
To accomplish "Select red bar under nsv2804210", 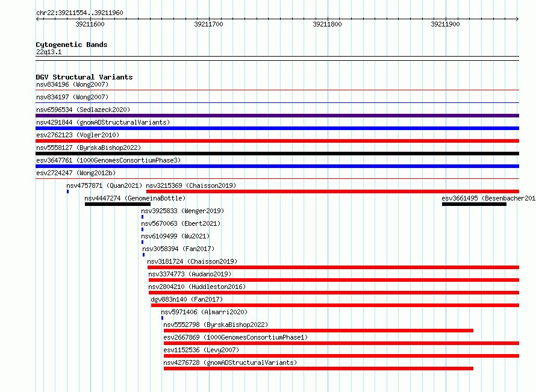I will [334, 293].
